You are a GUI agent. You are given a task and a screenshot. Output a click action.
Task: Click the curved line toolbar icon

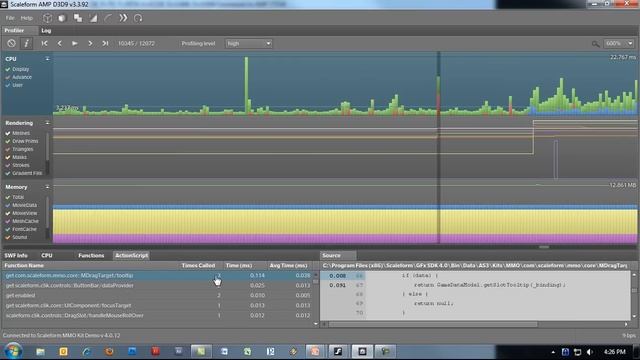[x=108, y=18]
